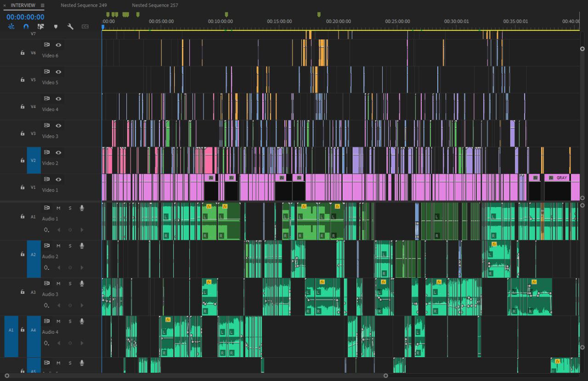Click the horizontal timeline zoom scrollbar
588x381 pixels.
point(196,375)
